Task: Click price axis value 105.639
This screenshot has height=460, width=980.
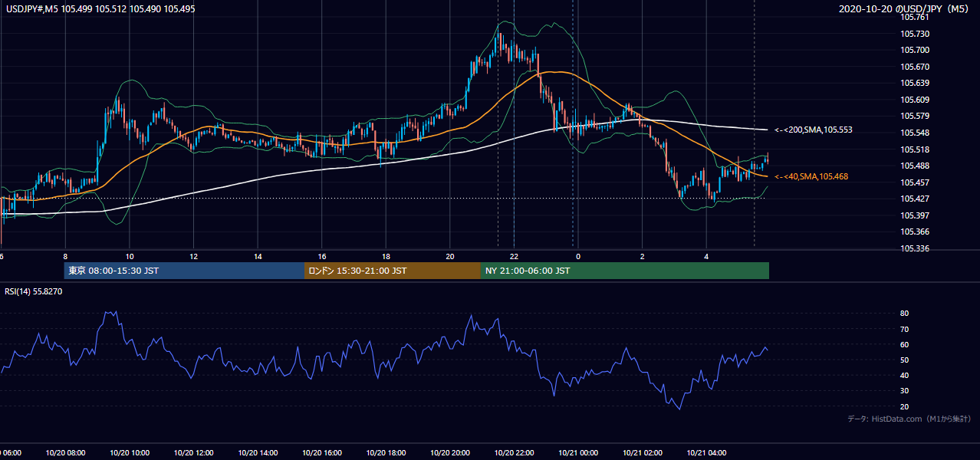Action: click(x=914, y=83)
